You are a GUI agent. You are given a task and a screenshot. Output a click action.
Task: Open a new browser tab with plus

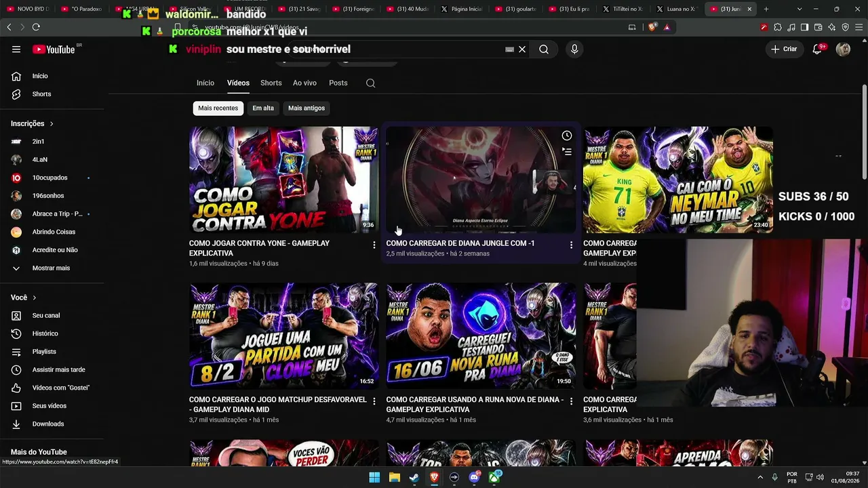pos(766,9)
